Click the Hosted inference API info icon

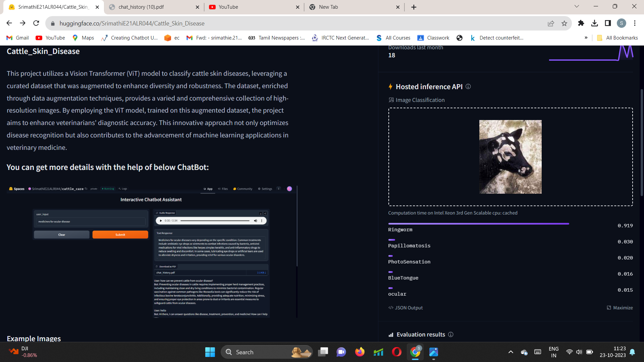click(468, 86)
